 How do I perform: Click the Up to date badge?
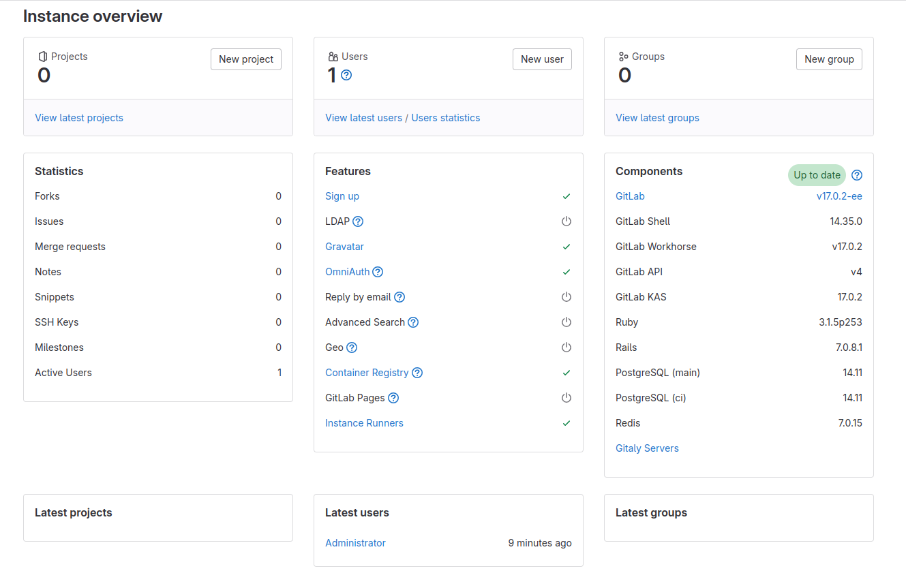[817, 175]
